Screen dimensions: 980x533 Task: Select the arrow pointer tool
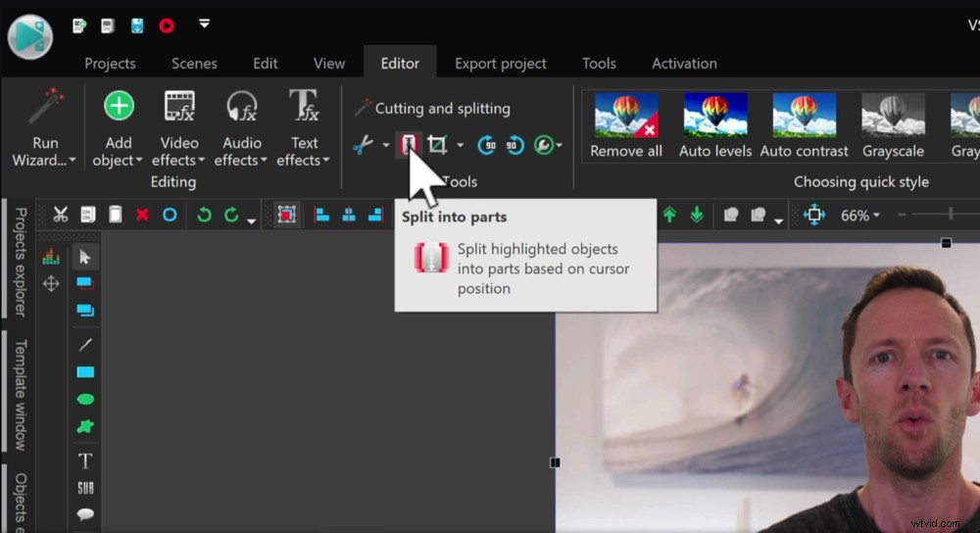(x=85, y=257)
